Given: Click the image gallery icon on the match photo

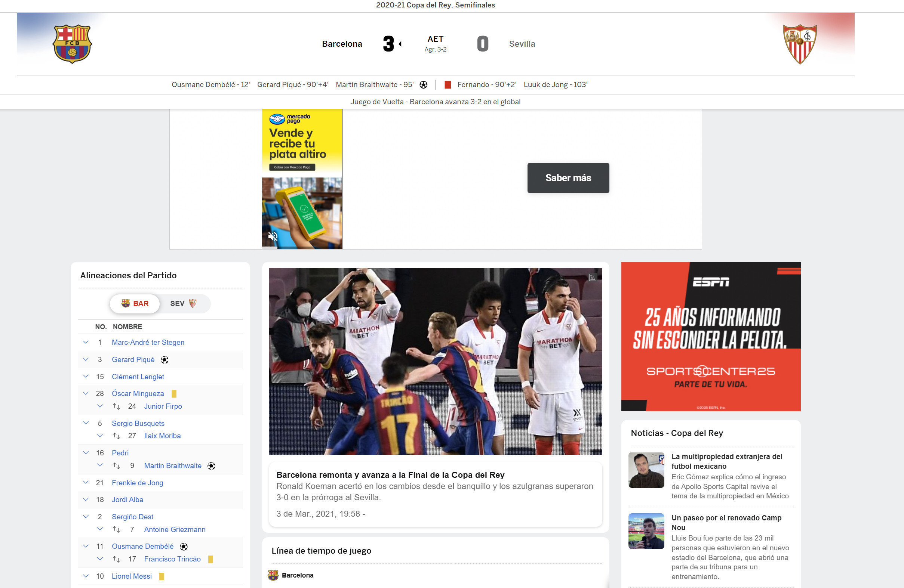Looking at the screenshot, I should tap(592, 278).
